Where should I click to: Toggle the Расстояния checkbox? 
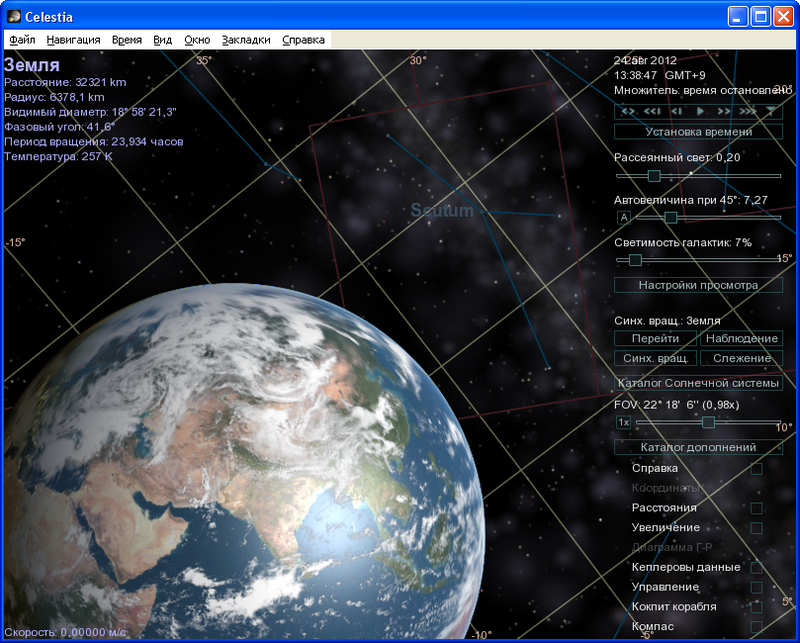[x=756, y=508]
